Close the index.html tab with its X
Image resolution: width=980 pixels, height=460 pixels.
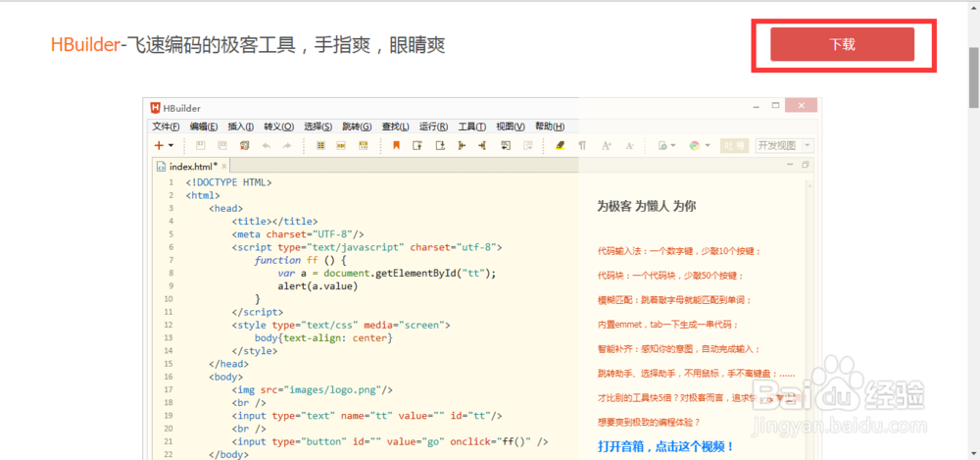[224, 166]
